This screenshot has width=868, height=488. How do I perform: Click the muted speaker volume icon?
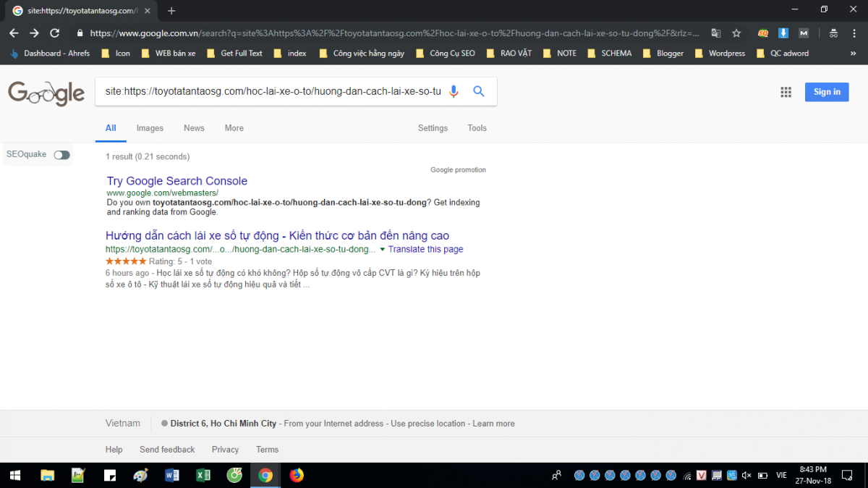click(746, 476)
